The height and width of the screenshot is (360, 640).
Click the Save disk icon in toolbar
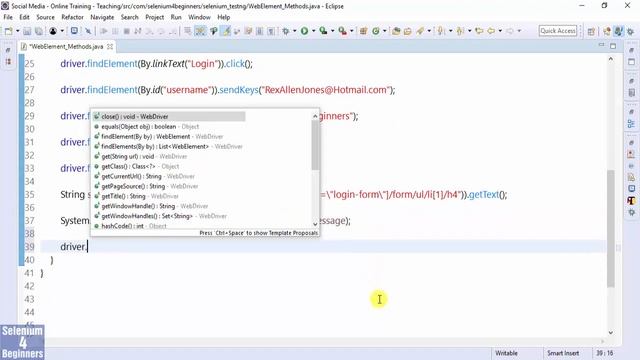pyautogui.click(x=27, y=31)
